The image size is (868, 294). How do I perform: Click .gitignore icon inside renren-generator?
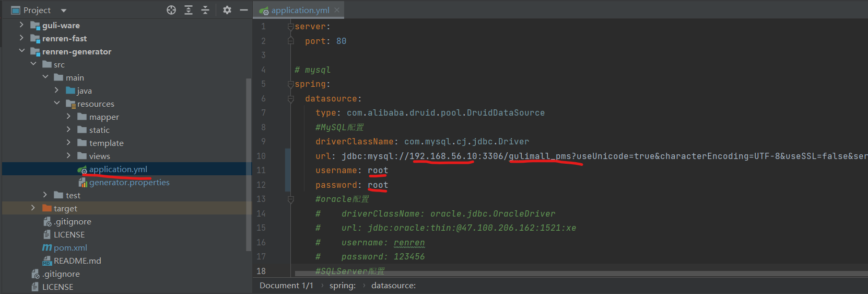coord(47,221)
